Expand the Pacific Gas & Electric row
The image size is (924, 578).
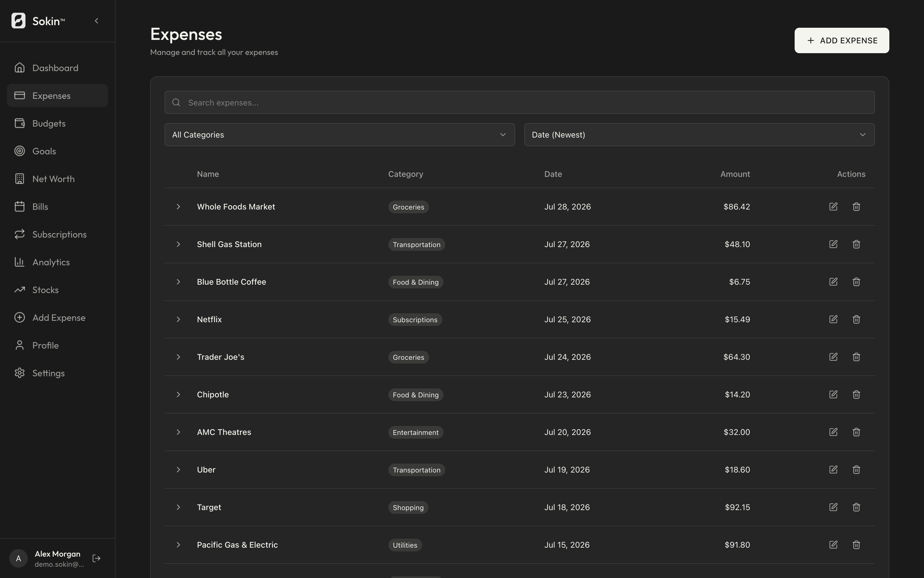[x=178, y=545]
